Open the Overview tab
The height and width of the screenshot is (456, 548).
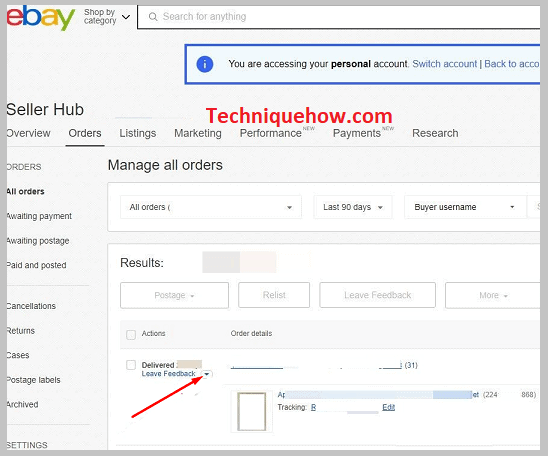coord(28,133)
